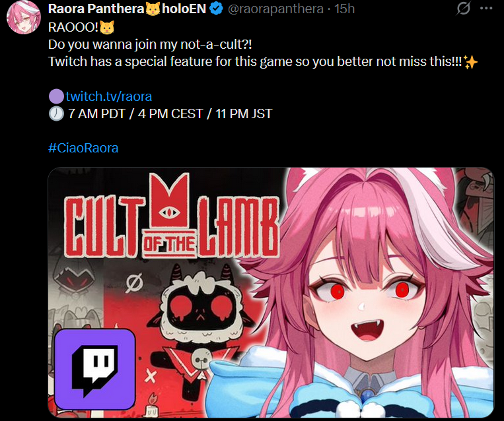Screen dimensions: 504x421
Task: Click the Cult of the Lamb title logo
Action: point(171,216)
